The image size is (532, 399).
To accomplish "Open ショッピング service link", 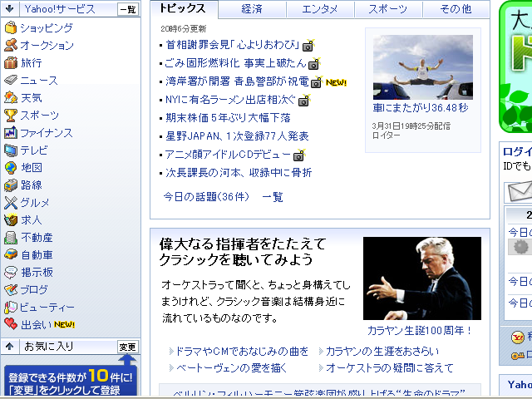I will point(47,27).
